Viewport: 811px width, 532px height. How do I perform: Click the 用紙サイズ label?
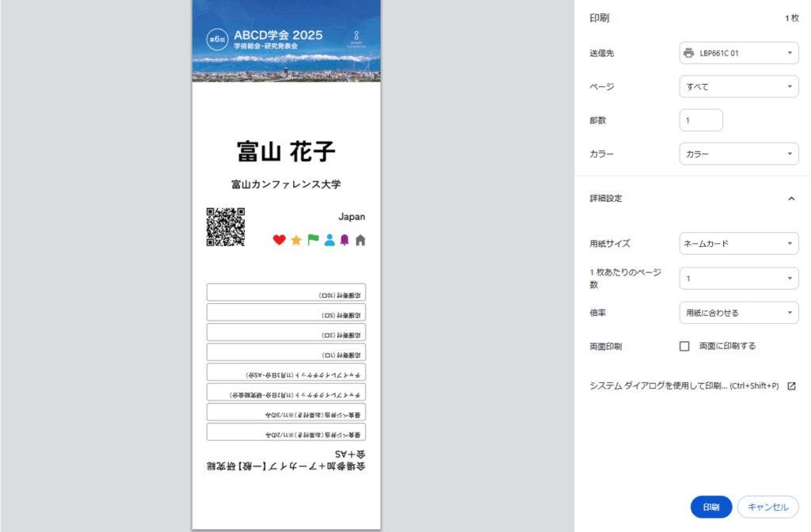[x=610, y=244]
